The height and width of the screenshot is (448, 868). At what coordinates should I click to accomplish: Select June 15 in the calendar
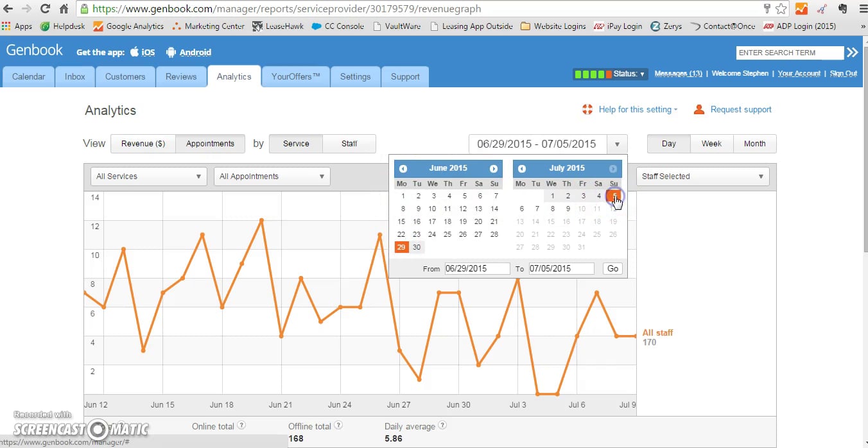click(401, 221)
